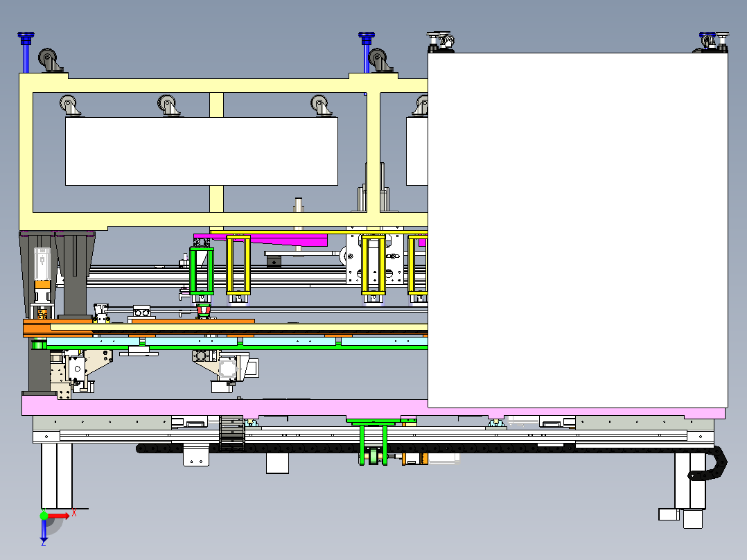
Task: Click the red X axis arrow of the triad
Action: coord(60,516)
